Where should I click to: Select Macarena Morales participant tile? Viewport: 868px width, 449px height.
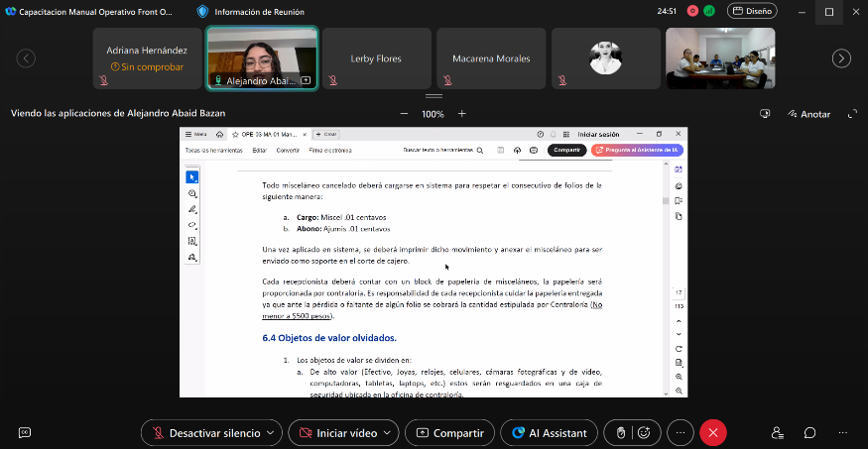(491, 58)
